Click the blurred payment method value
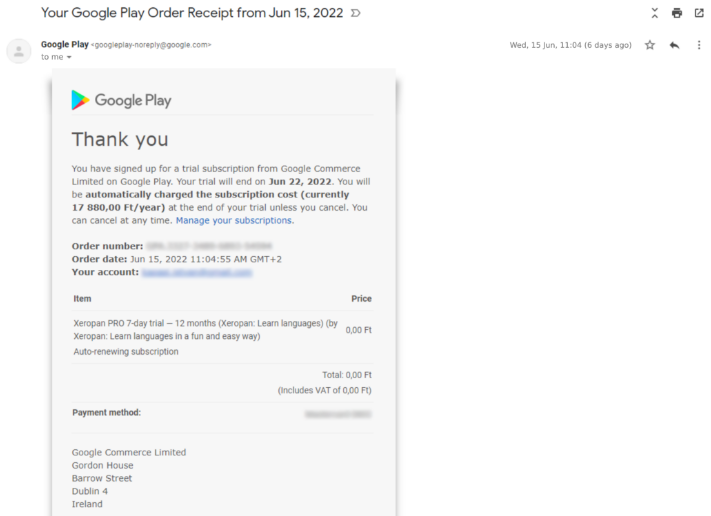Viewport: 711px width, 516px height. coord(338,412)
